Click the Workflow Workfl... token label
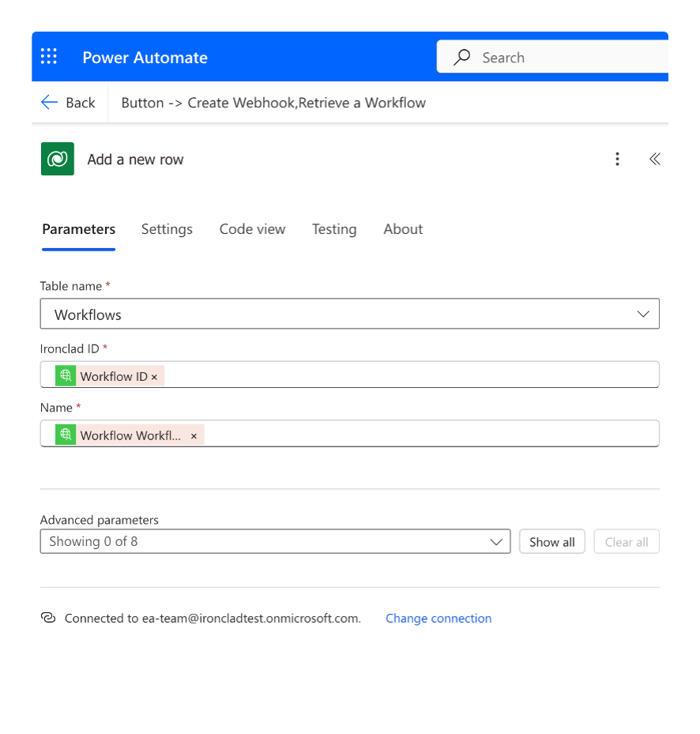 (x=130, y=435)
